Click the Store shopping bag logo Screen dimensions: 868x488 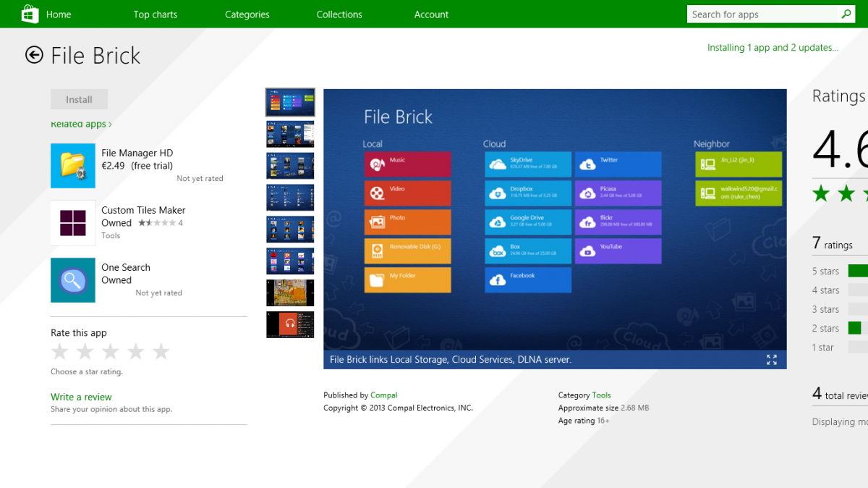[x=30, y=14]
